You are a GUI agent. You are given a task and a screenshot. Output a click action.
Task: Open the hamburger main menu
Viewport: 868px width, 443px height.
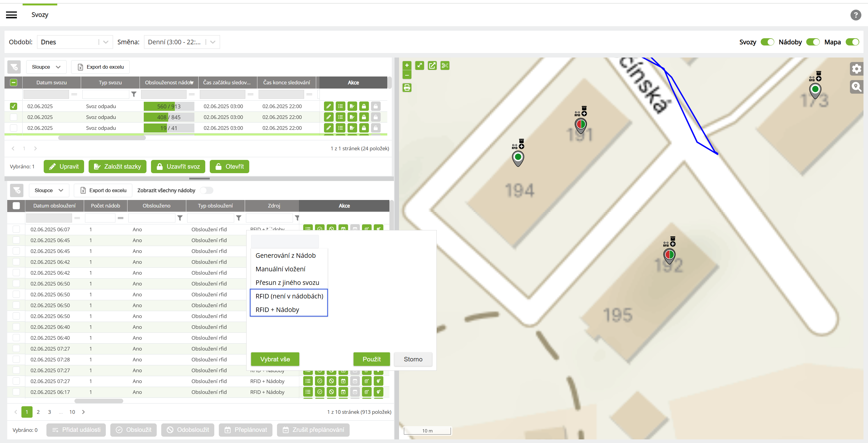pos(11,15)
